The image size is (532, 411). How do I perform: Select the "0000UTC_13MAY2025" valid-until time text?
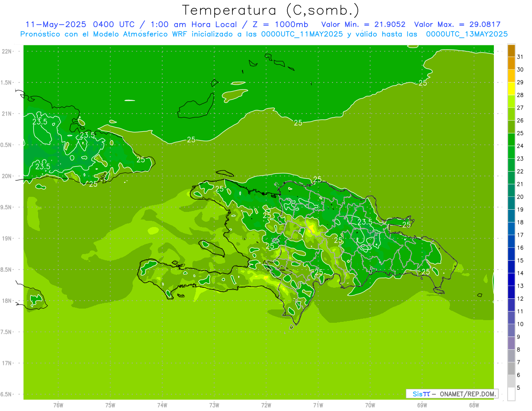click(467, 34)
